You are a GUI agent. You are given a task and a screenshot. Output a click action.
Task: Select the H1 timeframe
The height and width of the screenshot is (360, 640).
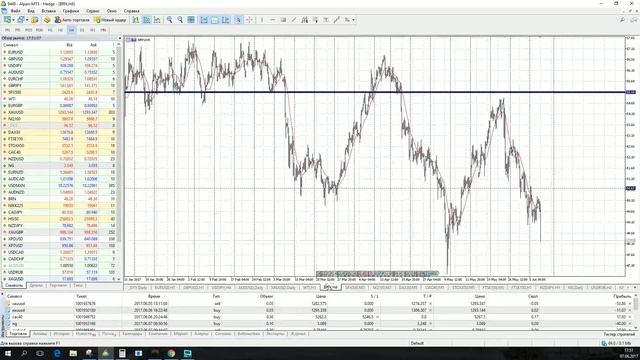50,30
